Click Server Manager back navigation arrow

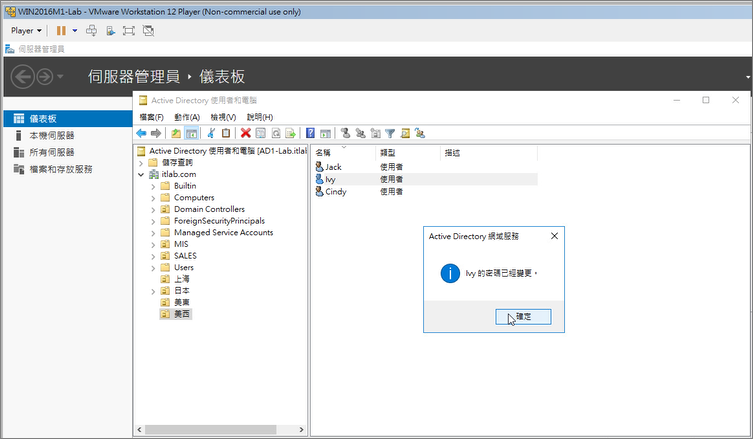(x=23, y=77)
